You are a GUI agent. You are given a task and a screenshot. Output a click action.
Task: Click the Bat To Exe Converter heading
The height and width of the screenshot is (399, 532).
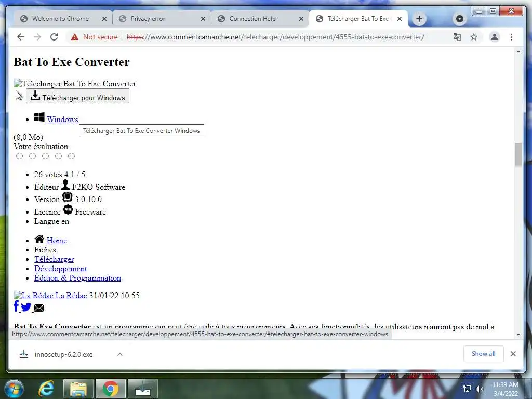pyautogui.click(x=72, y=62)
